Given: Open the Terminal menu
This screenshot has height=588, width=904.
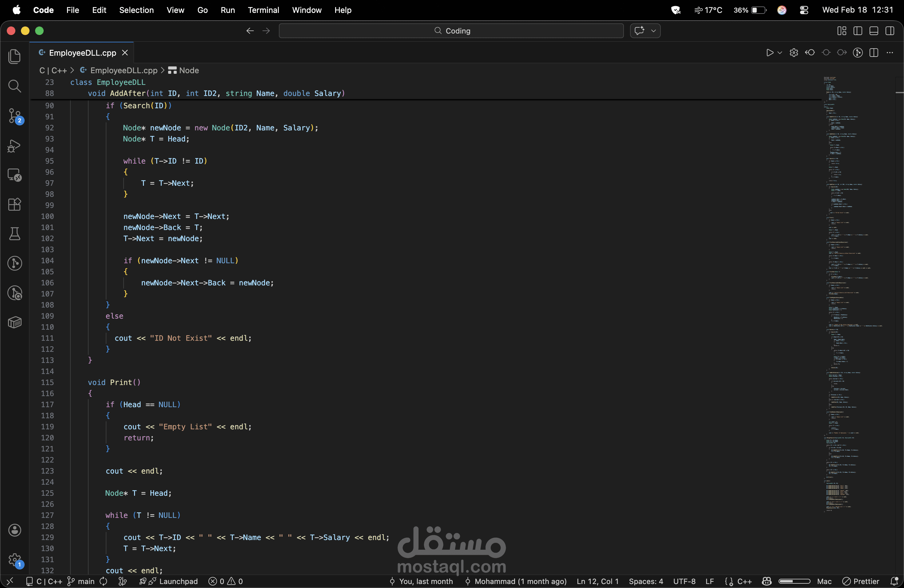Looking at the screenshot, I should pyautogui.click(x=263, y=10).
